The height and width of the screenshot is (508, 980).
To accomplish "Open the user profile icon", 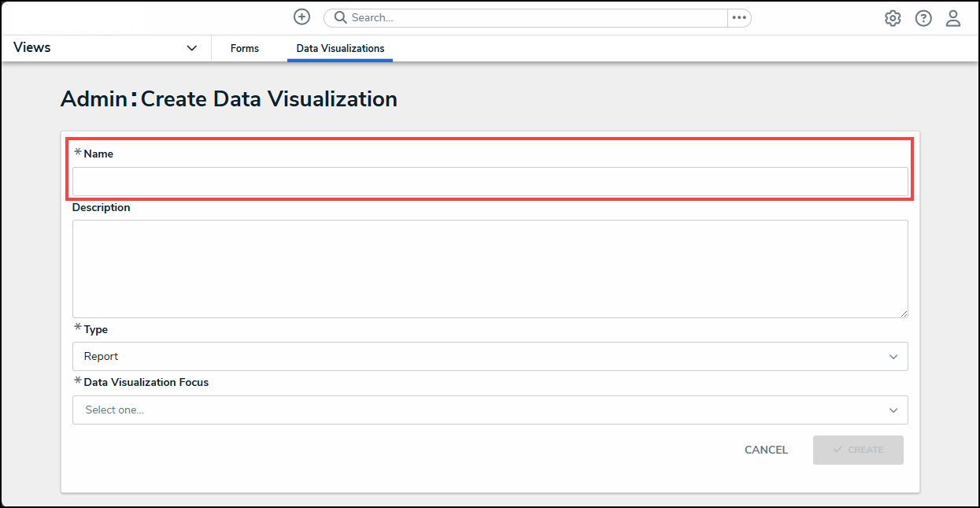I will click(x=953, y=18).
